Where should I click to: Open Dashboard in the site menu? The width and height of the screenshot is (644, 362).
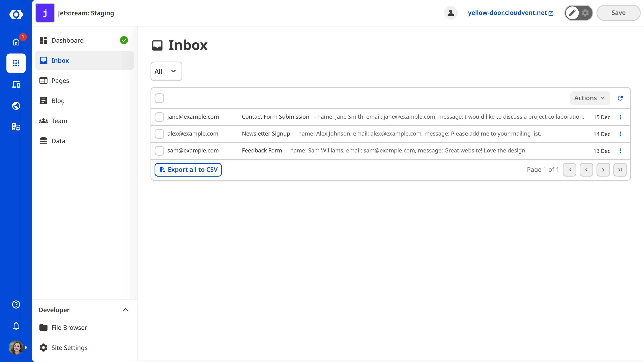tap(85, 40)
